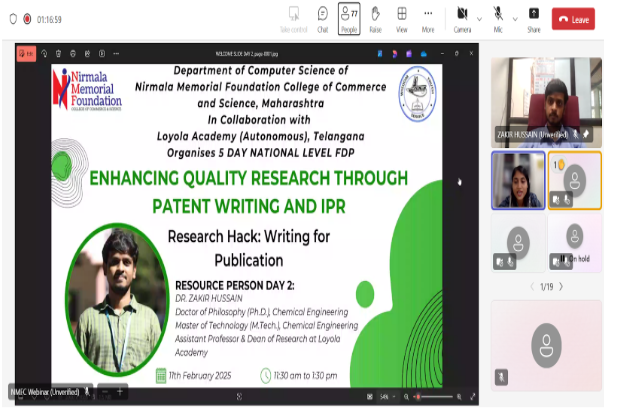Viewport: 619px width, 416px height.
Task: Unmute the Mic
Action: coord(497,17)
